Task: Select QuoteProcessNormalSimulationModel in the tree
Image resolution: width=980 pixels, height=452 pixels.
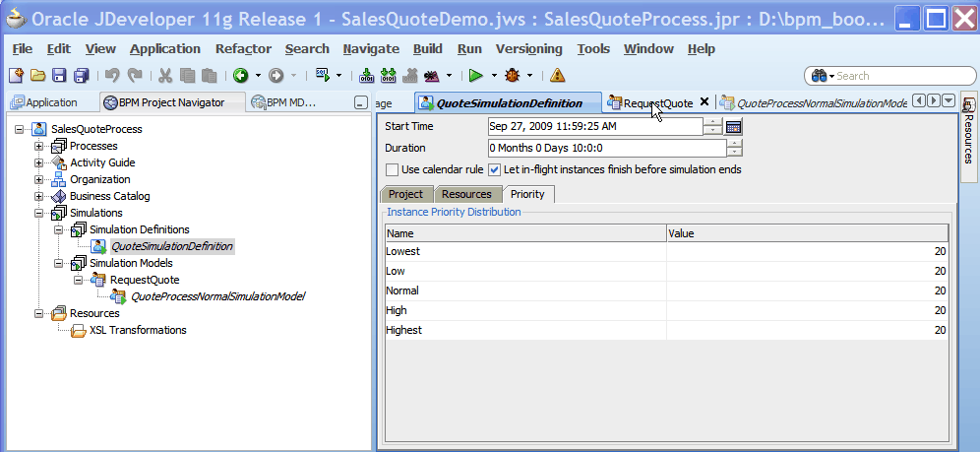Action: tap(216, 296)
